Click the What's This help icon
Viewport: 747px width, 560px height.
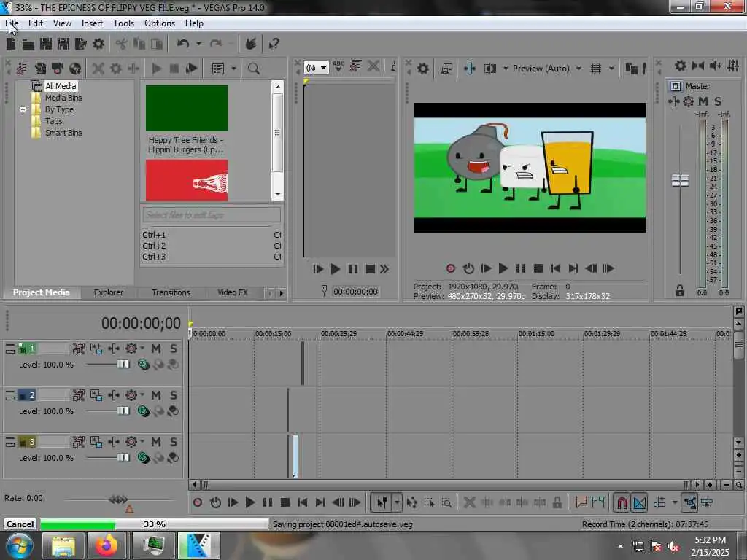point(274,44)
